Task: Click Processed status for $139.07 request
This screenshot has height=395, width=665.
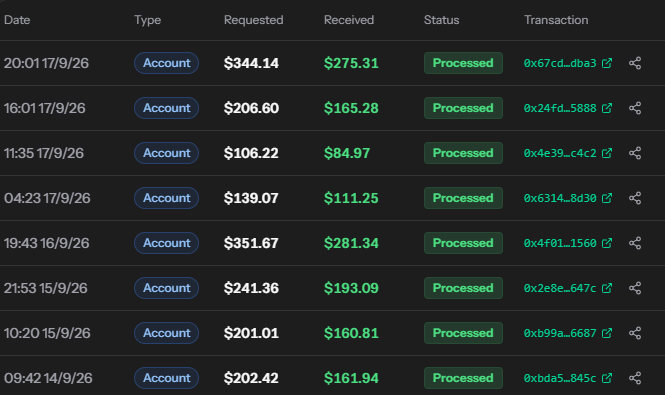Action: point(463,198)
